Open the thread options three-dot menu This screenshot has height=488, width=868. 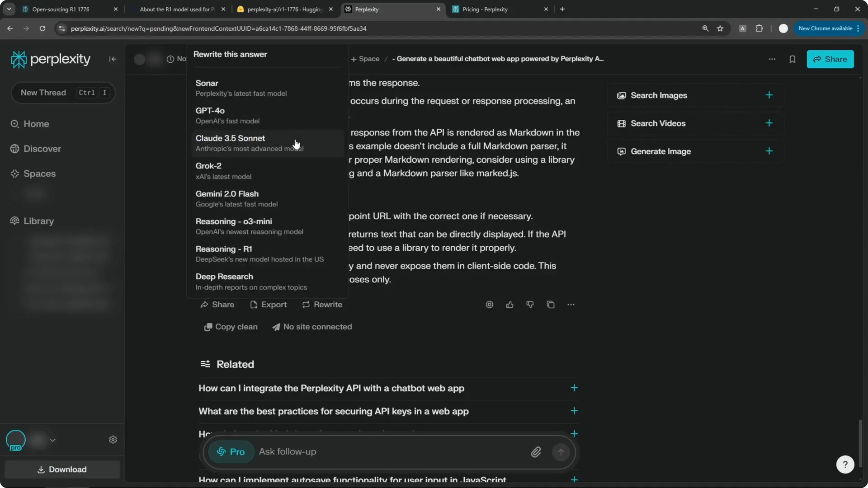pyautogui.click(x=772, y=59)
